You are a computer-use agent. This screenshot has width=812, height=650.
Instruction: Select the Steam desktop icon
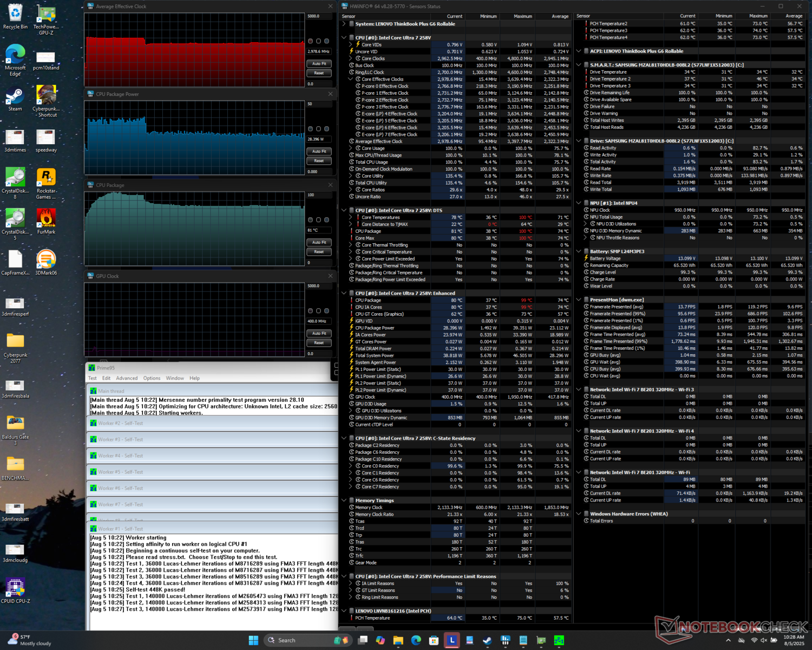(15, 99)
